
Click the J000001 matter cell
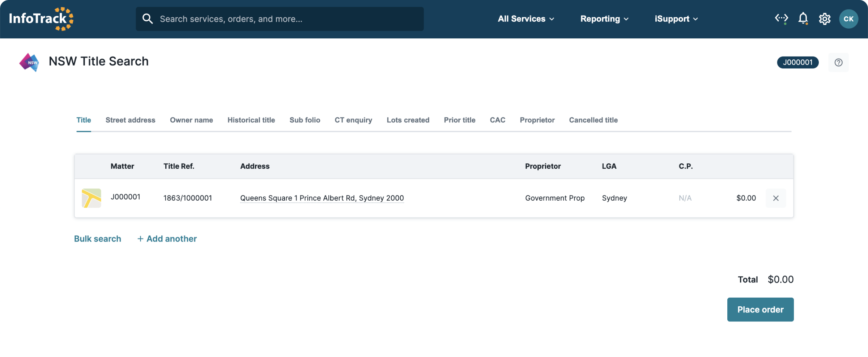[125, 197]
